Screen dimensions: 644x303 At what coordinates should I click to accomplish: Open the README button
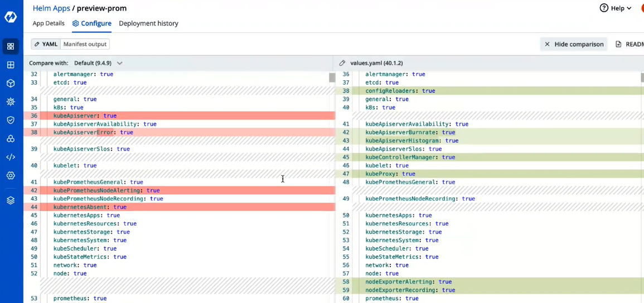coord(630,44)
